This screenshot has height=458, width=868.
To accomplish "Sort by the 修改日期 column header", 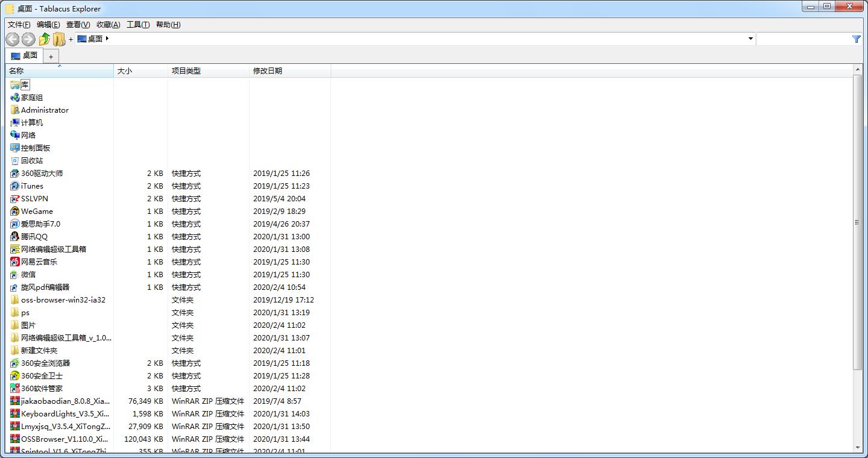I will tap(290, 71).
